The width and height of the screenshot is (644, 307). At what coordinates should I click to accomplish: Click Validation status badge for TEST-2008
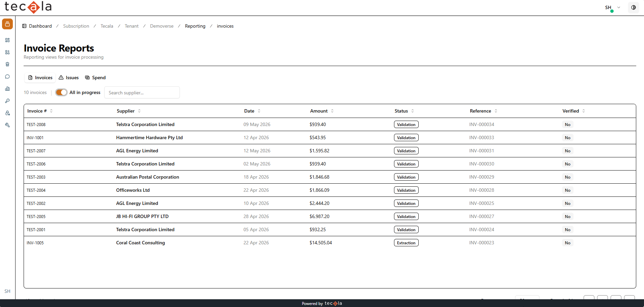(x=406, y=124)
